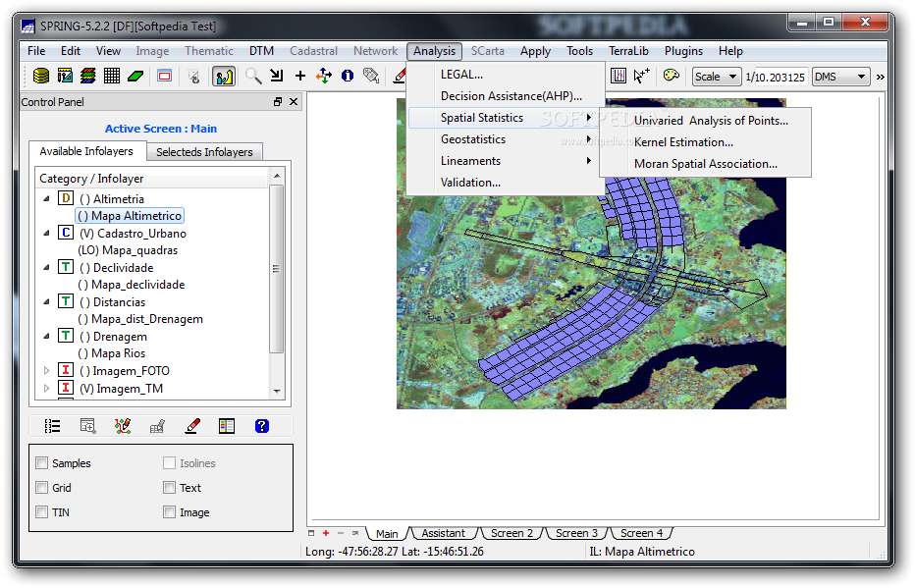Open the color palette icon

coord(672,76)
